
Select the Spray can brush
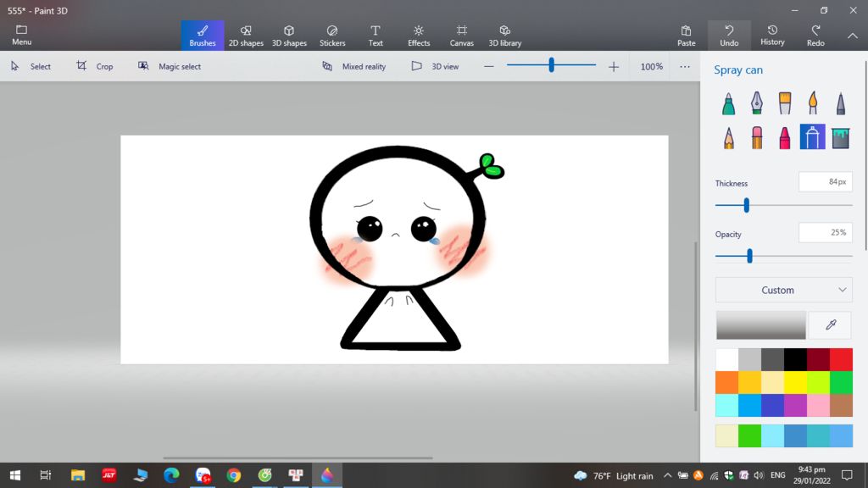point(813,137)
